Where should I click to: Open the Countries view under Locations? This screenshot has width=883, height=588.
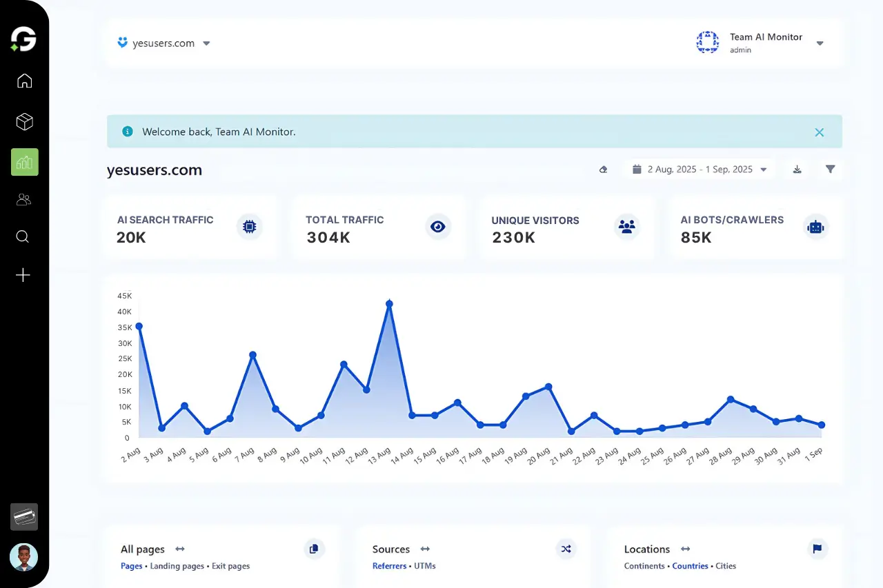coord(690,566)
